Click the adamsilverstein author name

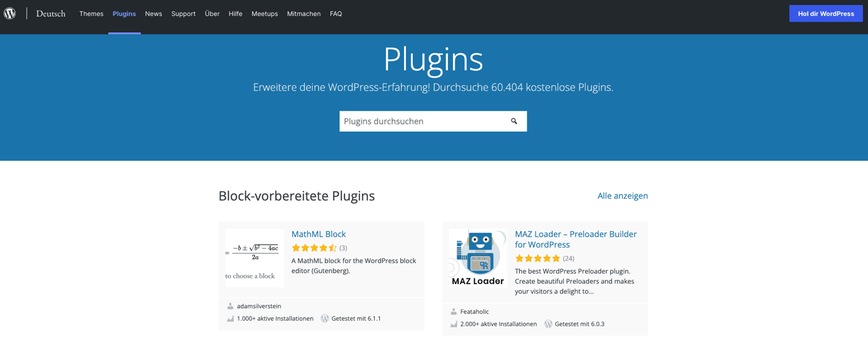259,306
